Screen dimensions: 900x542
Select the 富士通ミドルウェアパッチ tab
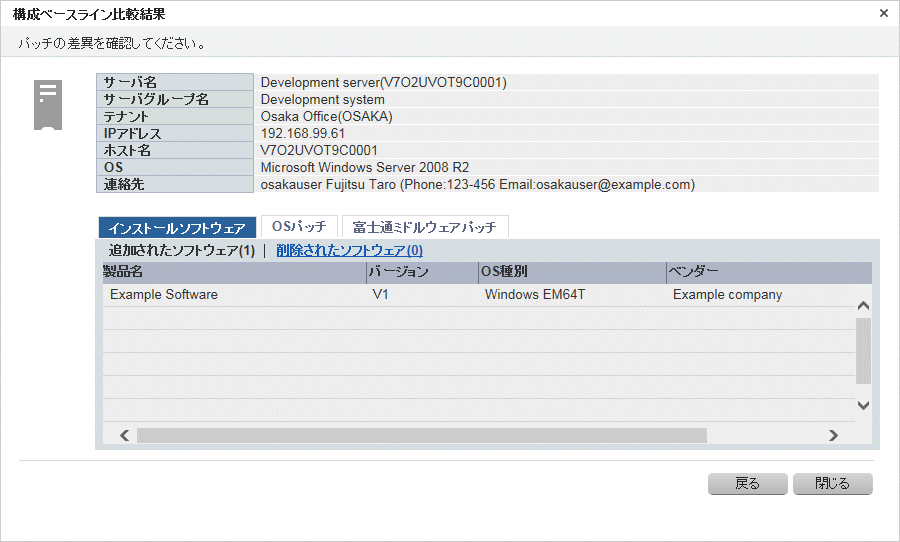click(x=425, y=227)
